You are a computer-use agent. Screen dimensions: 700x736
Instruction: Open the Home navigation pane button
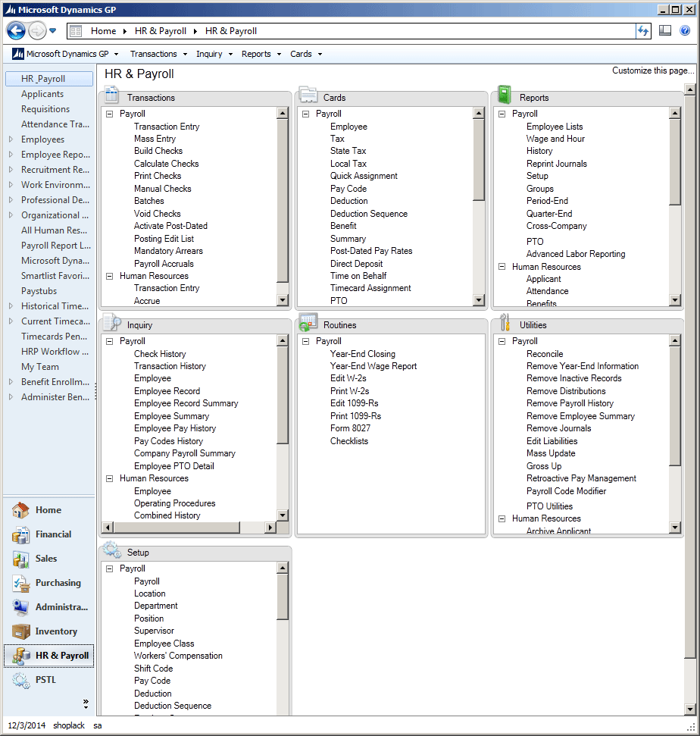pyautogui.click(x=48, y=510)
